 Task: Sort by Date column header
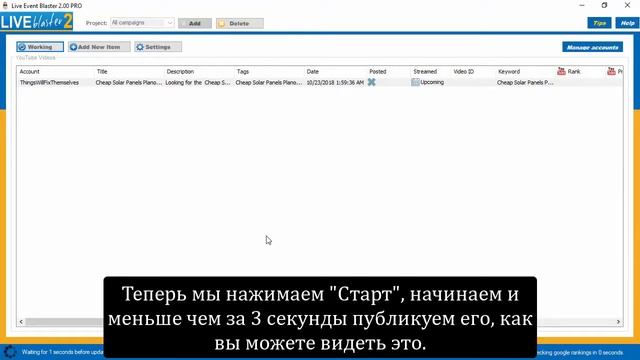pos(313,71)
